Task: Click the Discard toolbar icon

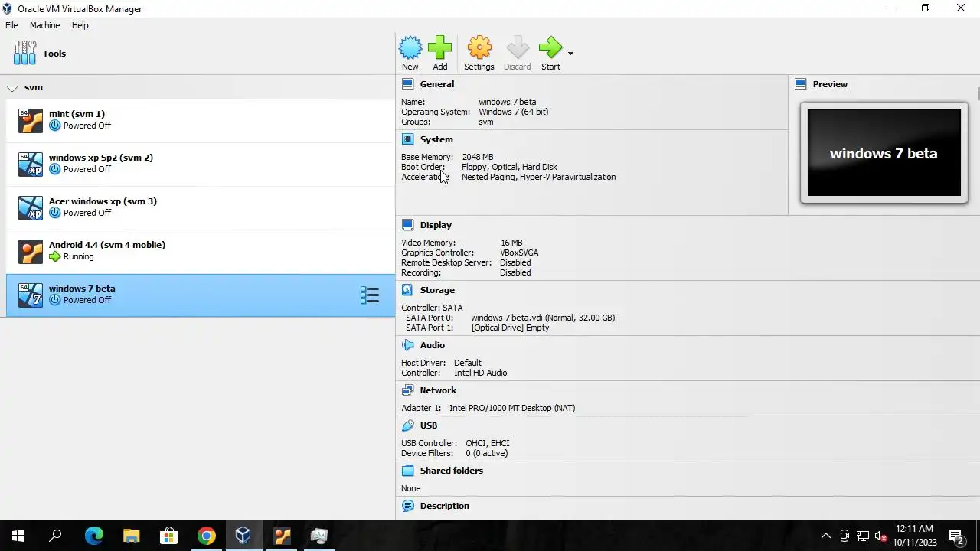Action: [x=518, y=48]
